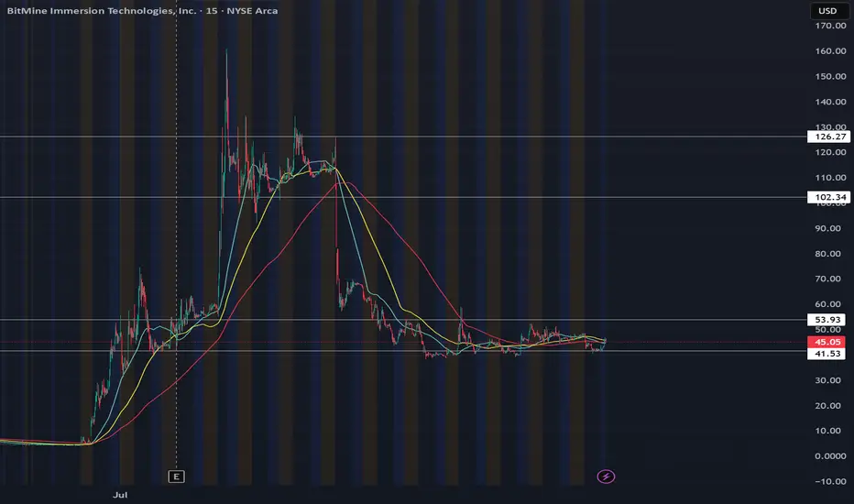Click the 80.00 price axis label
Viewport: 854px width, 504px height.
coord(827,254)
